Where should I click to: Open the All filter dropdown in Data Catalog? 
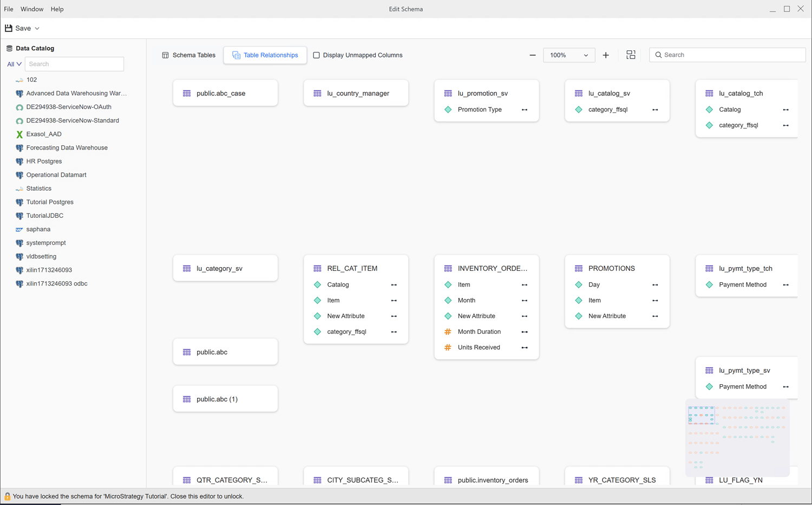[14, 64]
